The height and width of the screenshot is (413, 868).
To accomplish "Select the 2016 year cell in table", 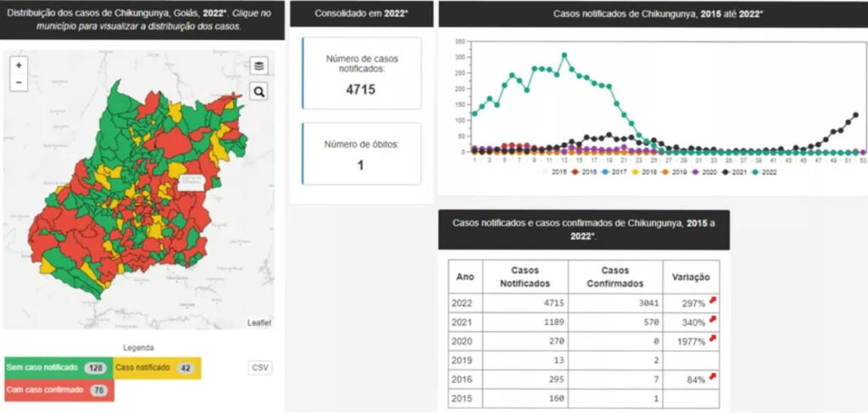I will (465, 379).
